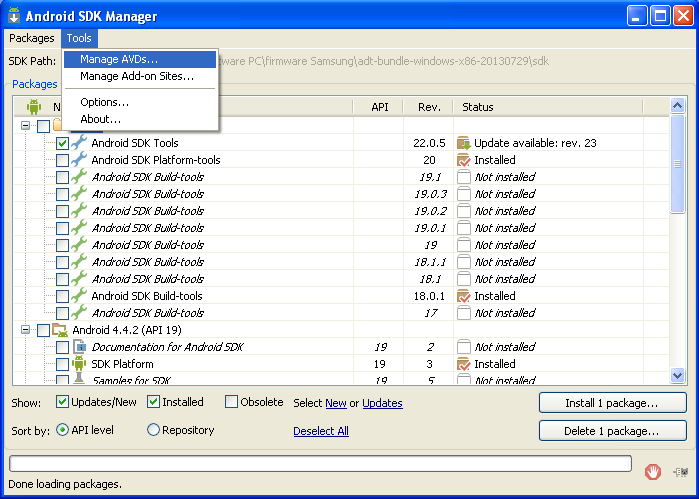Click the progress bar at bottom
Screen dimensions: 699x499
pos(320,464)
